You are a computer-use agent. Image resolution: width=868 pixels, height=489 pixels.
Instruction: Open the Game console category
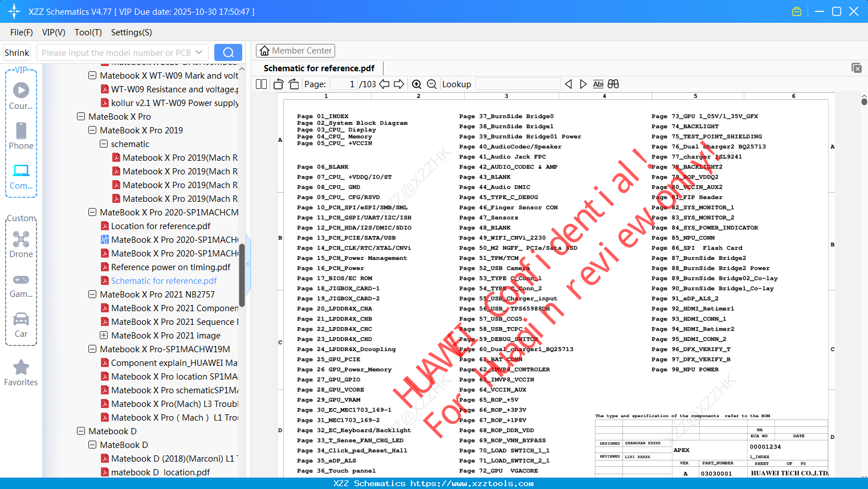click(21, 285)
